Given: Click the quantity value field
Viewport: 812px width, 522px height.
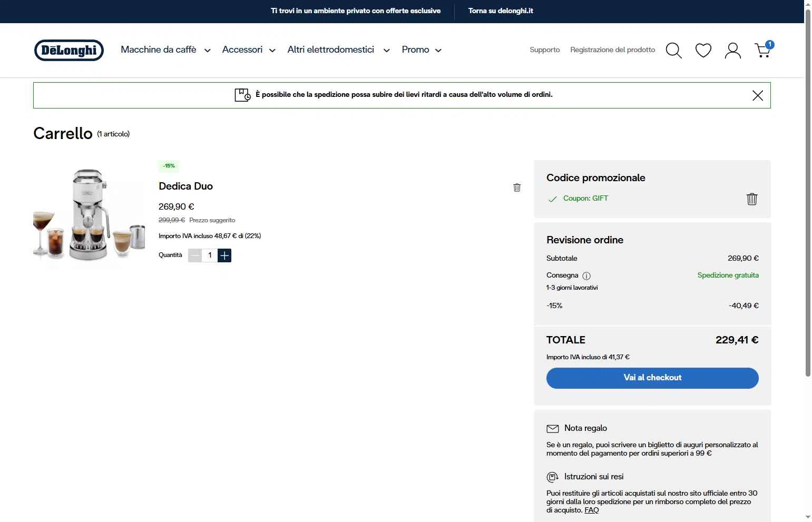Looking at the screenshot, I should (210, 255).
